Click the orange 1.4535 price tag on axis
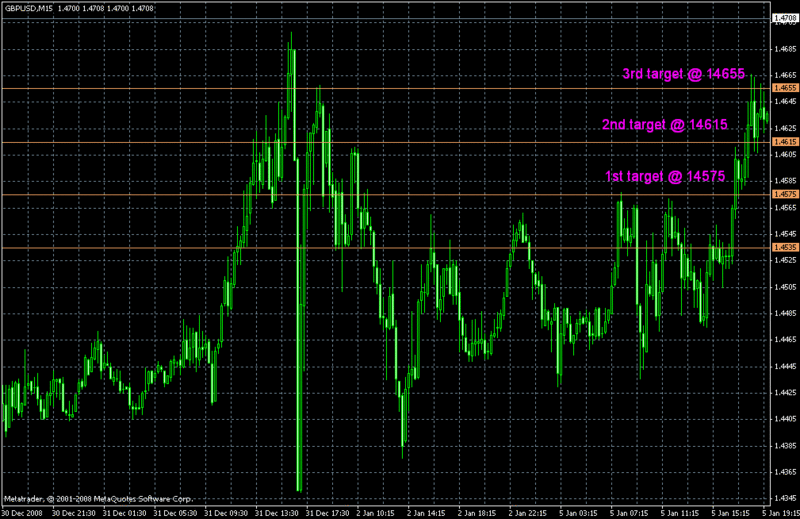The width and height of the screenshot is (800, 519). [x=785, y=247]
